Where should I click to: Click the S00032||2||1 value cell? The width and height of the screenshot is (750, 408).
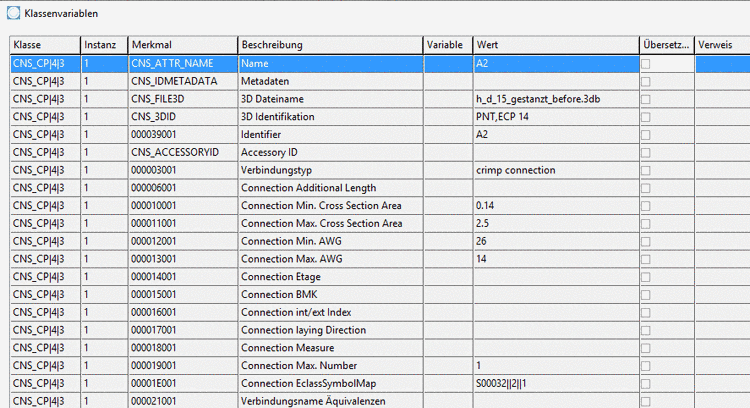pyautogui.click(x=556, y=383)
